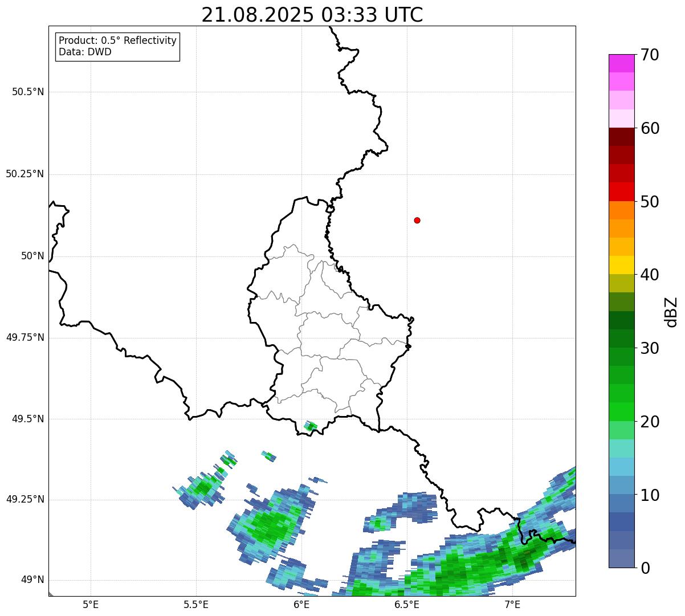The width and height of the screenshot is (685, 616).
Task: Click the 5.5°E longitude label
Action: [196, 604]
